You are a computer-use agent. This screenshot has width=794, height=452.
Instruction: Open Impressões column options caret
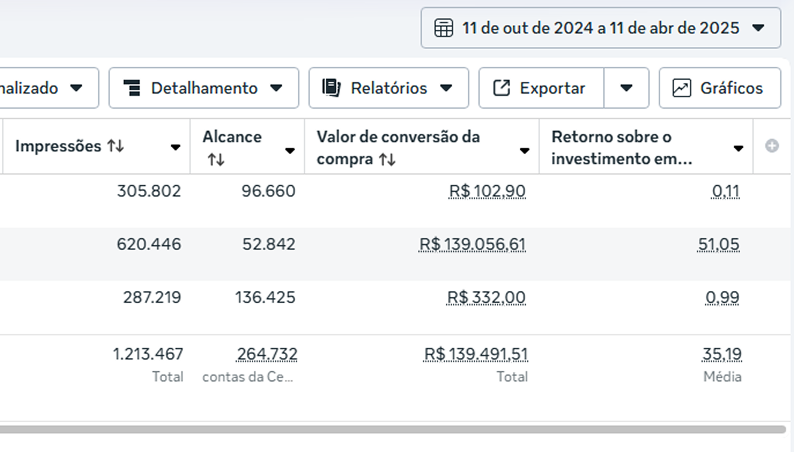pos(176,148)
